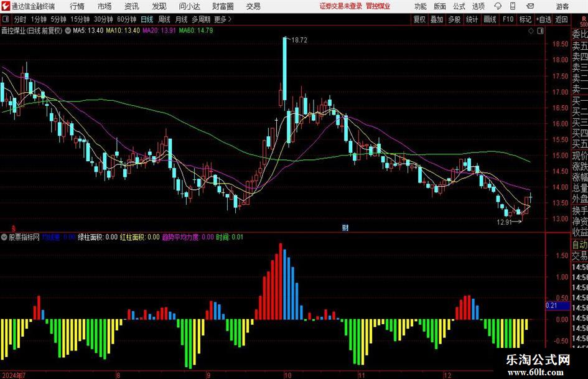Switch to 5分钟 period
Viewport: 588px width, 379px height.
pos(58,19)
